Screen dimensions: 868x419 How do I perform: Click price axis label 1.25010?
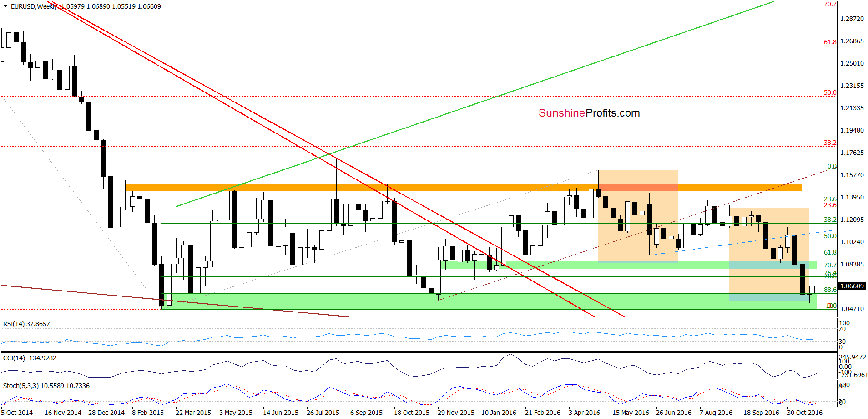tap(852, 63)
